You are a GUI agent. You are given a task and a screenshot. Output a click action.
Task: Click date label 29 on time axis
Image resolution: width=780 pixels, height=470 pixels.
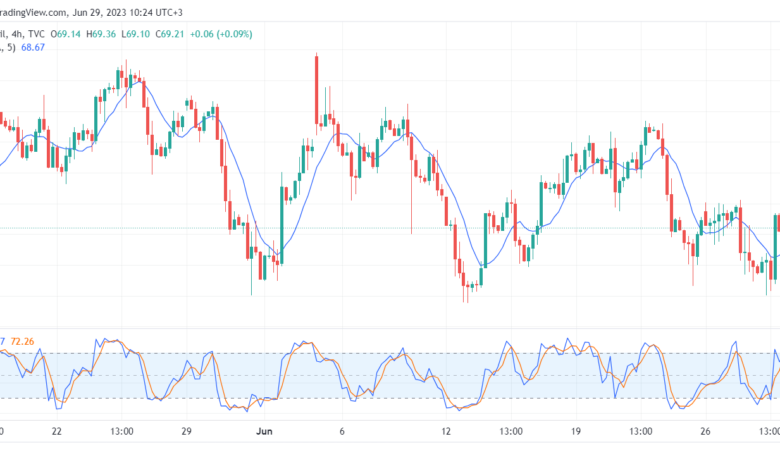(x=186, y=431)
